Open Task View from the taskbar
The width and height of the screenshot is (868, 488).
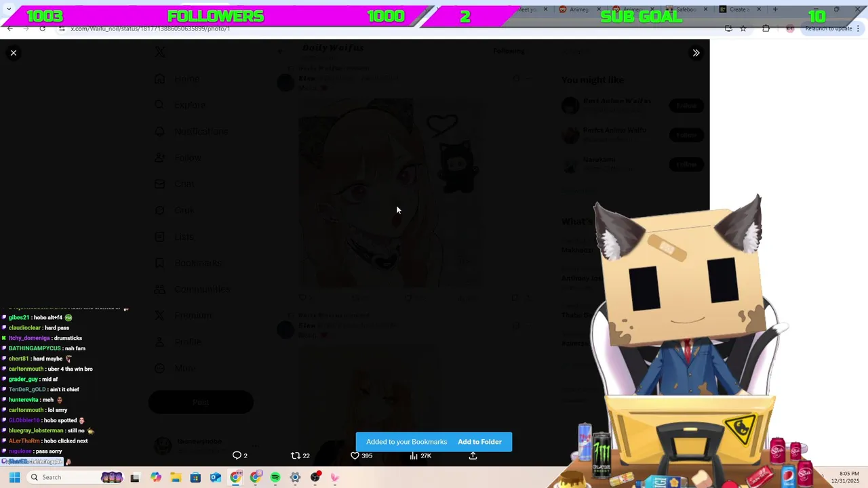[x=135, y=477]
